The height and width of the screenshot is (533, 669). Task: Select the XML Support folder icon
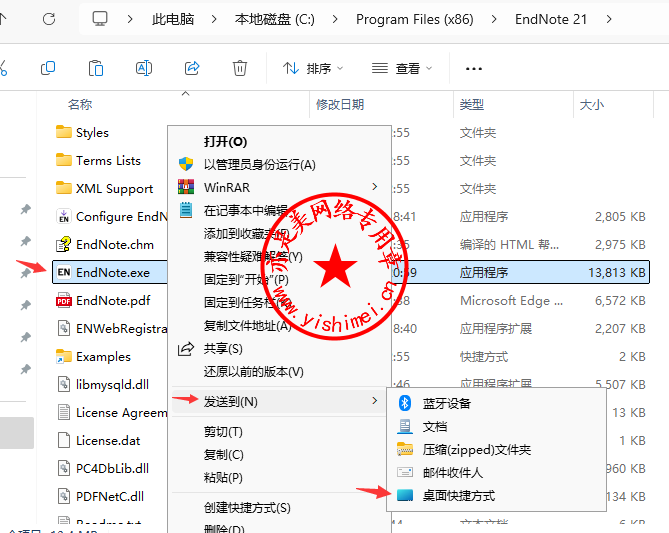(64, 188)
